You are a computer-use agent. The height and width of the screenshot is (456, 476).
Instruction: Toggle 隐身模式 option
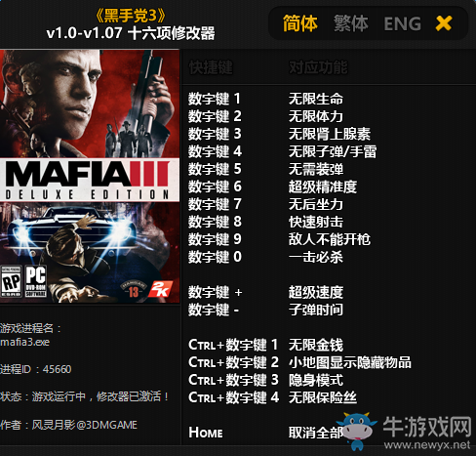(x=316, y=380)
